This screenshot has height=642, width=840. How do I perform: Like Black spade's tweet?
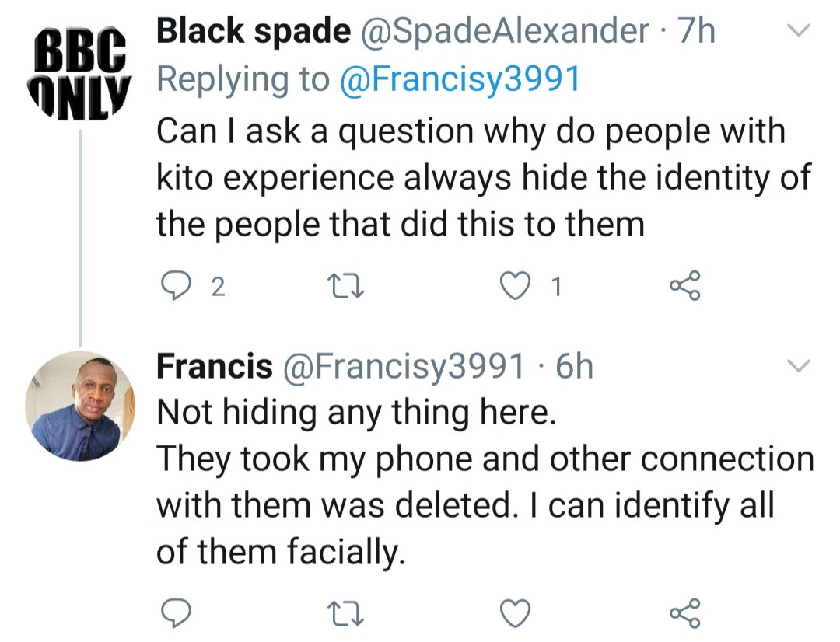point(513,288)
